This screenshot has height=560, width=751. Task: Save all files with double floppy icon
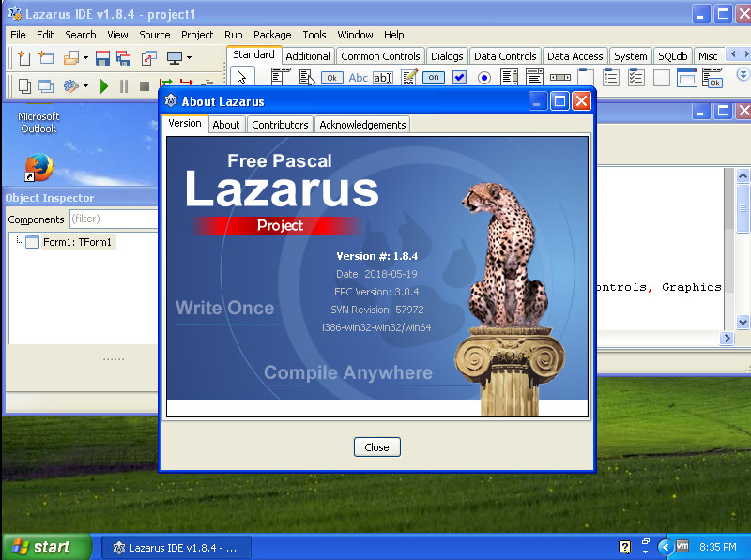coord(124,58)
